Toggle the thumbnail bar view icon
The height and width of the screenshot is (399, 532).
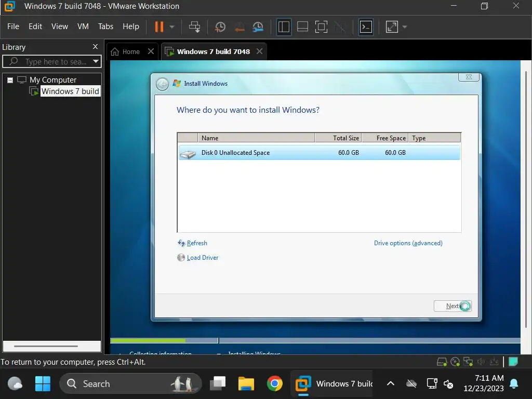tap(302, 27)
